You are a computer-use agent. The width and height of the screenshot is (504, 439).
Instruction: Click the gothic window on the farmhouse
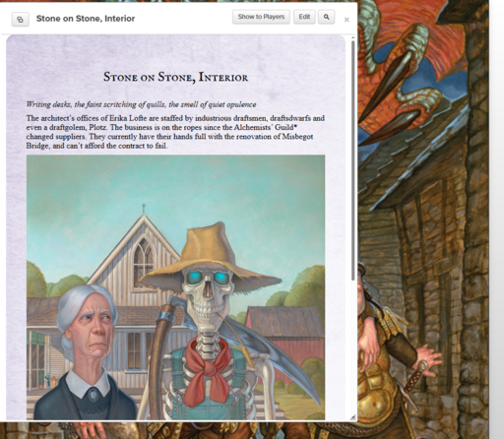(144, 263)
